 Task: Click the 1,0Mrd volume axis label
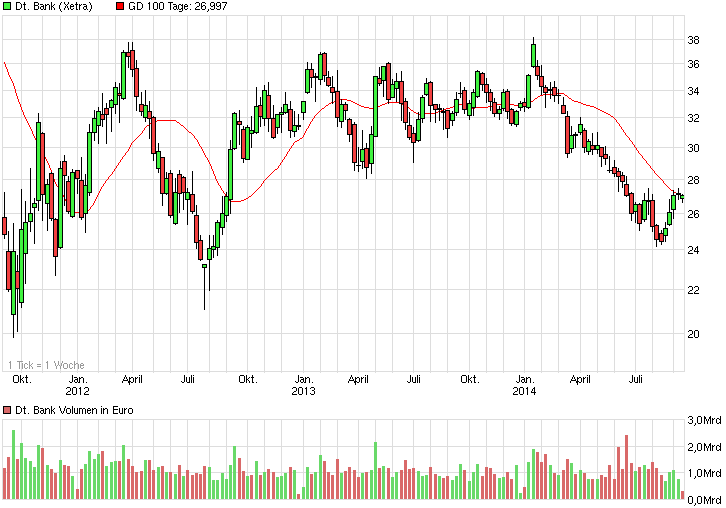[704, 473]
